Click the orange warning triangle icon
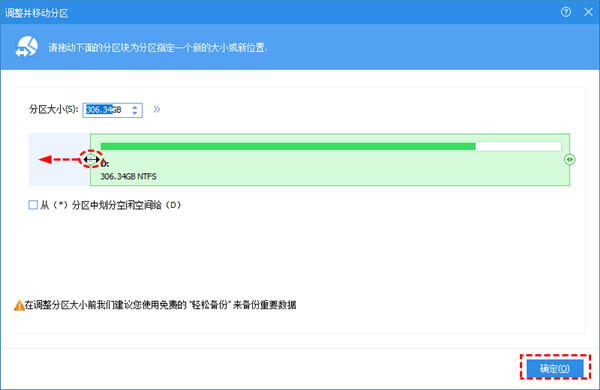The width and height of the screenshot is (600, 390). (19, 305)
